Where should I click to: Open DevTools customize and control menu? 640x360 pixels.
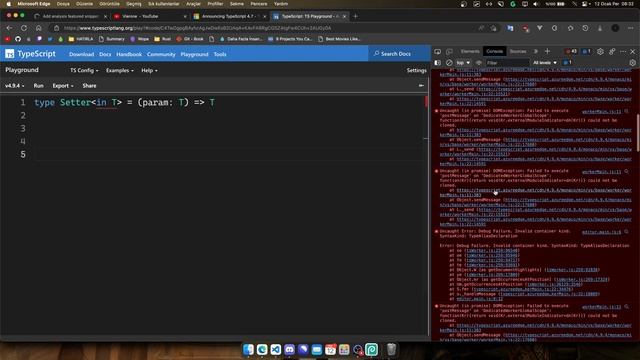tap(622, 51)
